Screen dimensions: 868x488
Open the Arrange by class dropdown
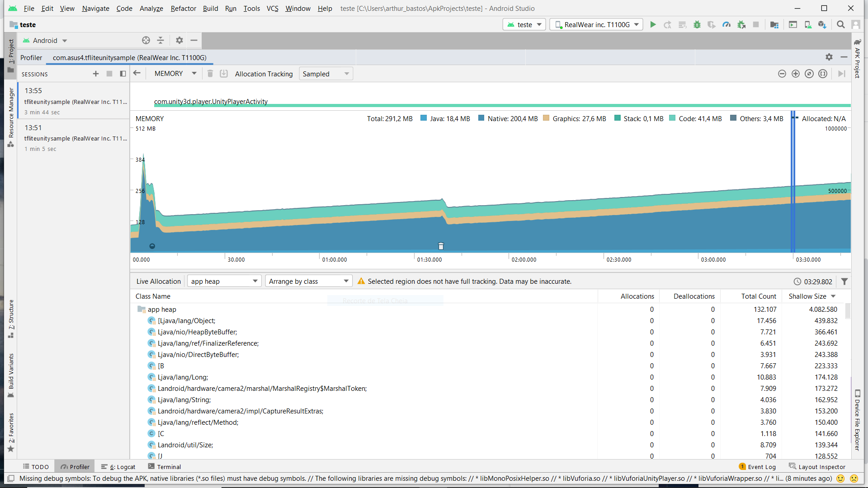(309, 281)
